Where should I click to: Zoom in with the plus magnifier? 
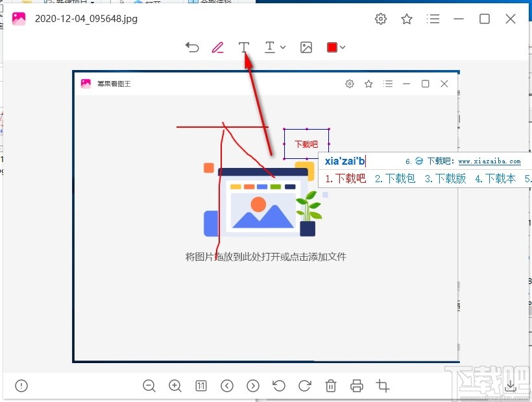[x=175, y=386]
